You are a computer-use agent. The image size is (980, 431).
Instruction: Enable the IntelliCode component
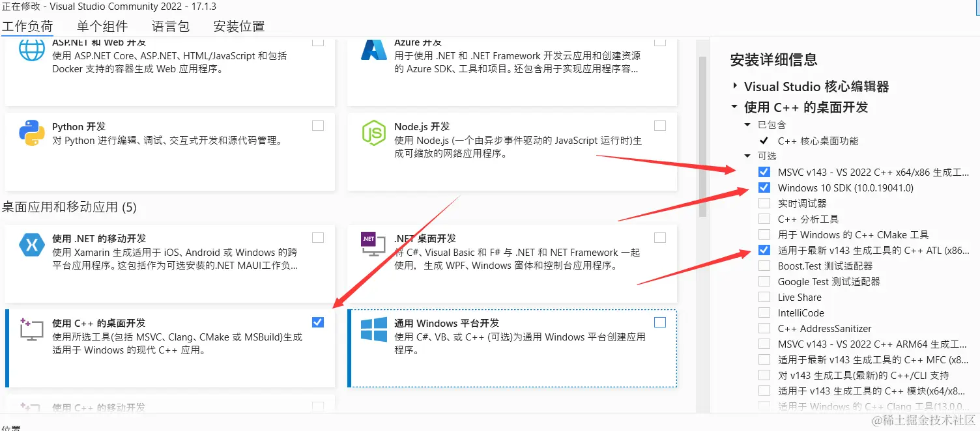point(764,313)
